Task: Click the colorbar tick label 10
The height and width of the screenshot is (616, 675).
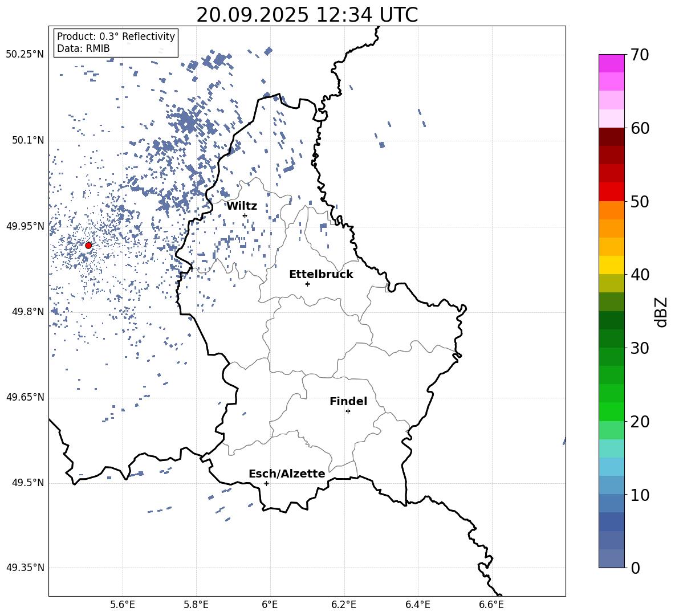Action: (640, 495)
